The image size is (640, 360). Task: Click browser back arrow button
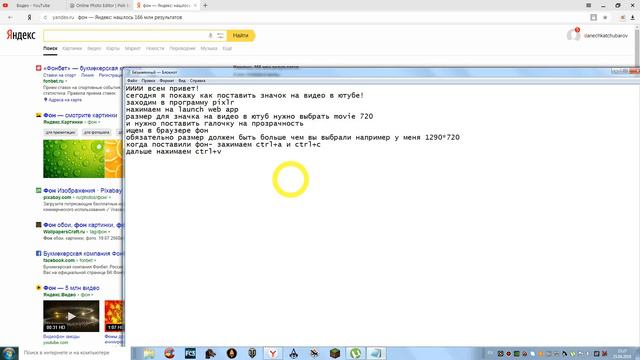10,18
